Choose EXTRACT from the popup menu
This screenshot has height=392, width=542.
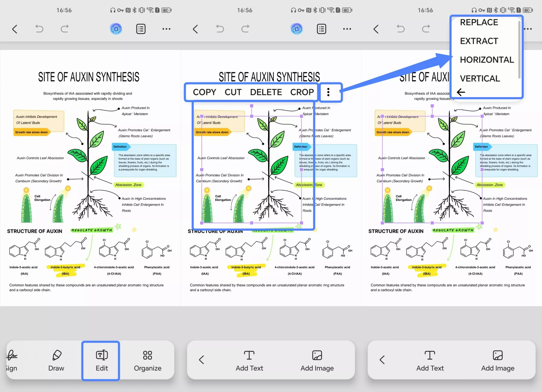coord(479,41)
